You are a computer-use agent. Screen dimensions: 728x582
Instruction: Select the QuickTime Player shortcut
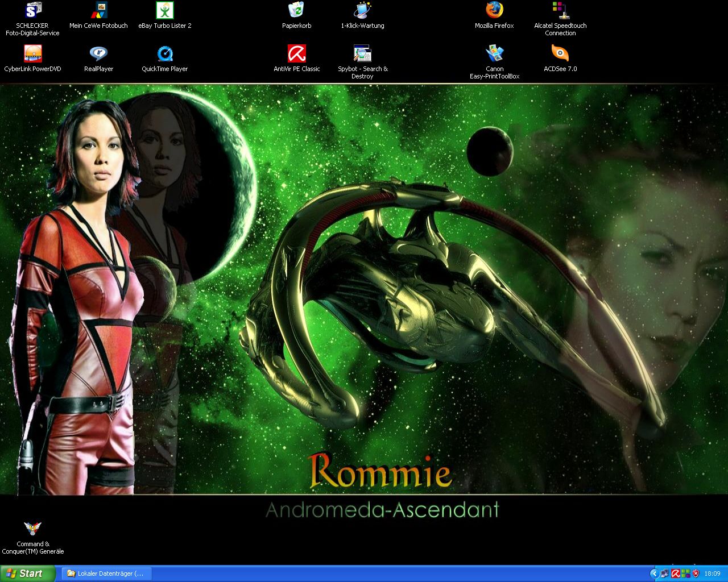pyautogui.click(x=164, y=54)
